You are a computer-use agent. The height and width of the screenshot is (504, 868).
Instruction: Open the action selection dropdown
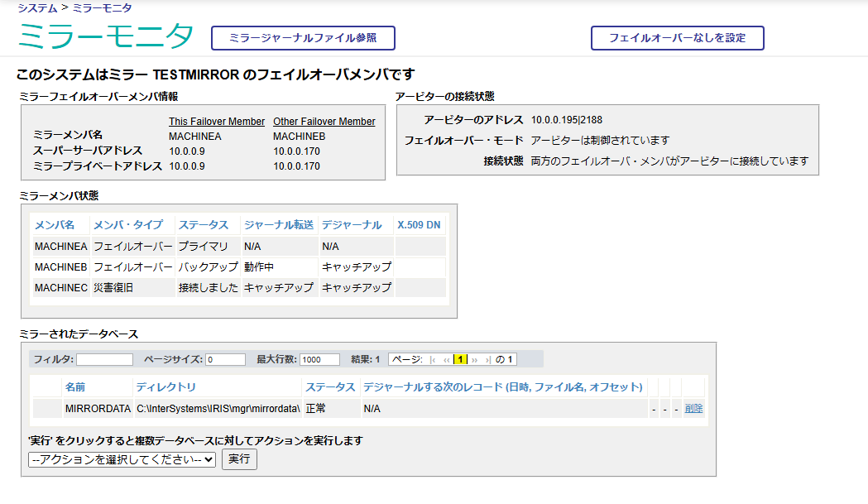tap(122, 459)
